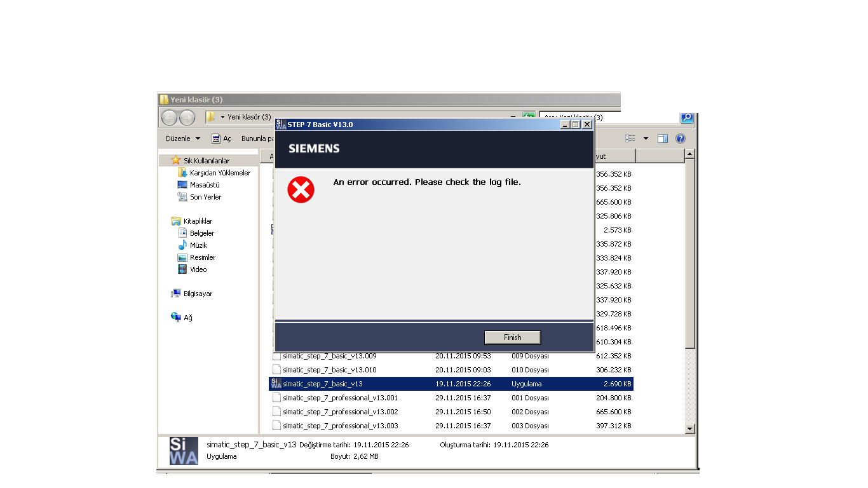The height and width of the screenshot is (488, 868).
Task: Click Finish in the STEP 7 error dialog
Action: click(512, 337)
